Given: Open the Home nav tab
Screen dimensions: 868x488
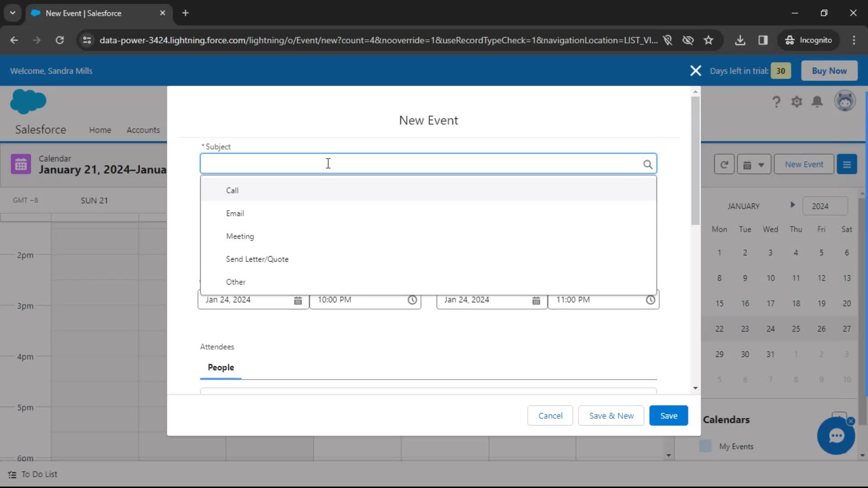Looking at the screenshot, I should tap(100, 130).
